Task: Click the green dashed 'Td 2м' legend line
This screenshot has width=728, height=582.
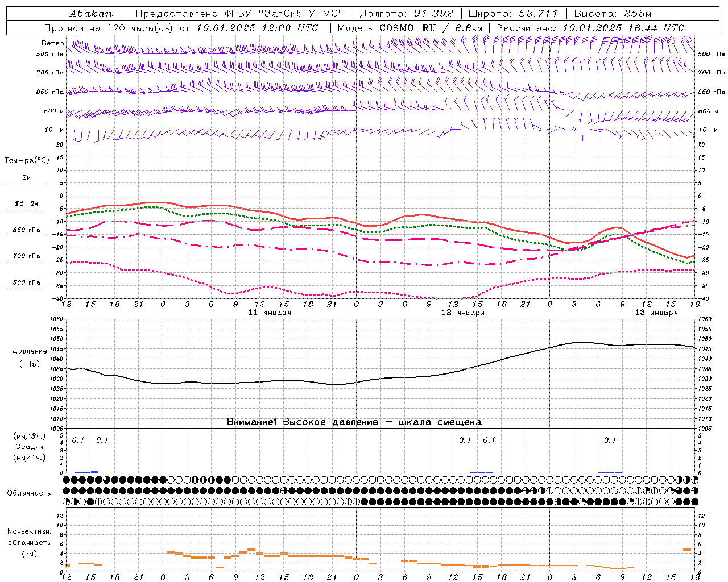Action: tap(26, 210)
